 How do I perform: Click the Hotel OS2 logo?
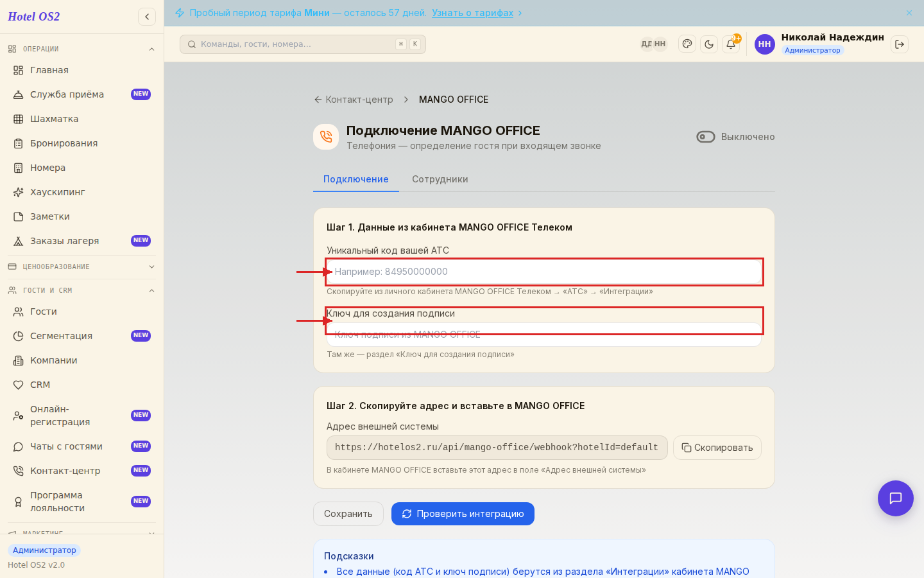click(x=34, y=17)
